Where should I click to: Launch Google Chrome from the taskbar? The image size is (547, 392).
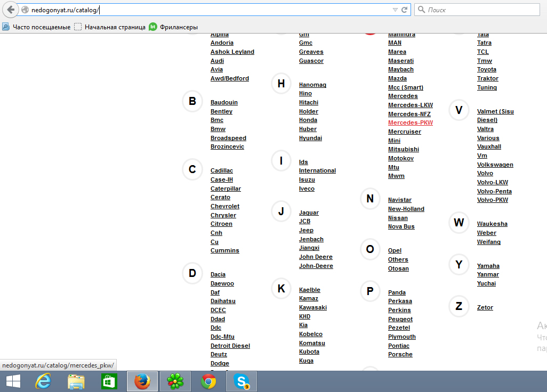pos(208,381)
